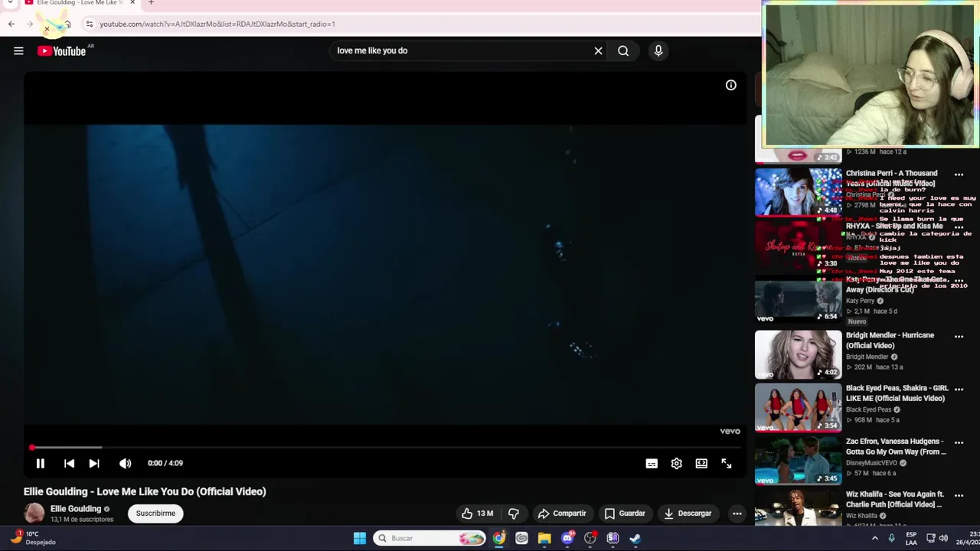This screenshot has height=551, width=980.
Task: Skip to the next video
Action: coord(94,463)
